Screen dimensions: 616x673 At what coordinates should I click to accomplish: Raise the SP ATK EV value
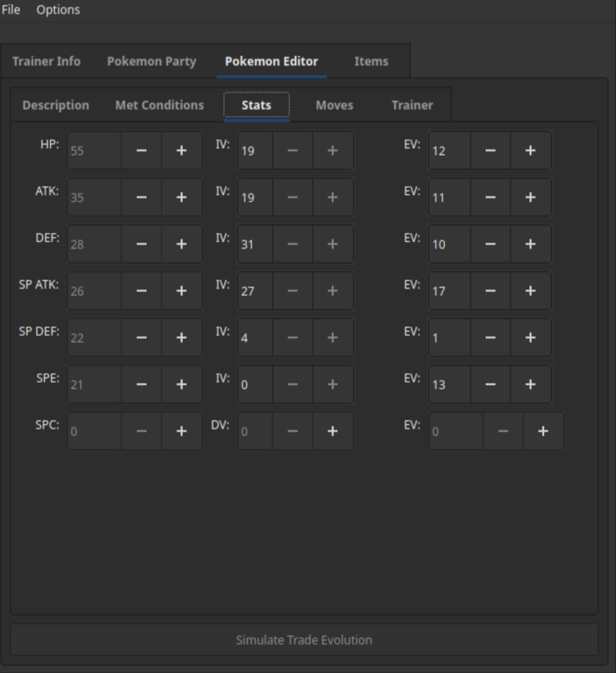click(x=530, y=291)
